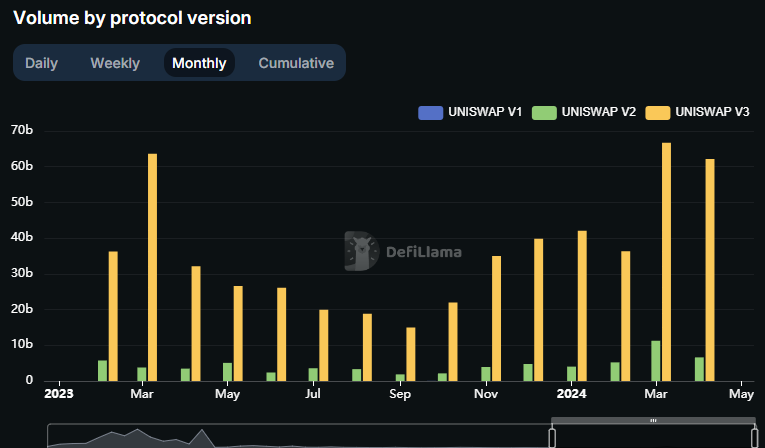Image resolution: width=765 pixels, height=448 pixels.
Task: Click the Sep label on the x-axis
Action: [x=400, y=394]
